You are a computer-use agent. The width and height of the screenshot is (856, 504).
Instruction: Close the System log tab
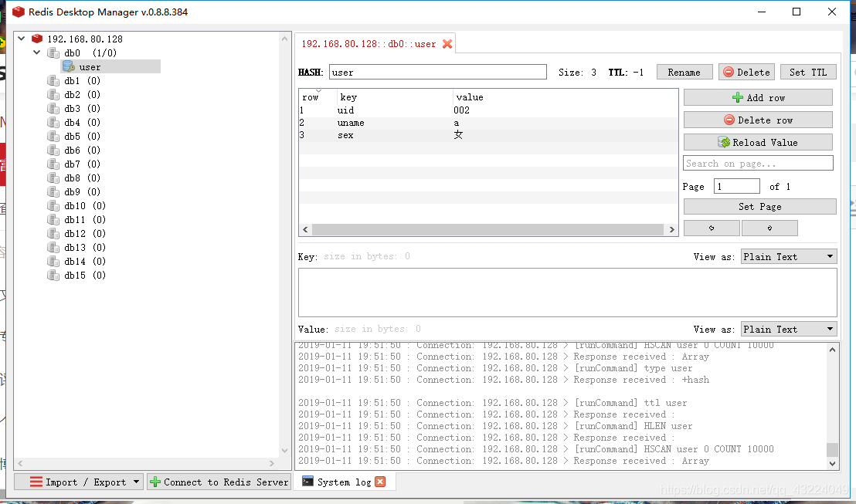click(381, 482)
